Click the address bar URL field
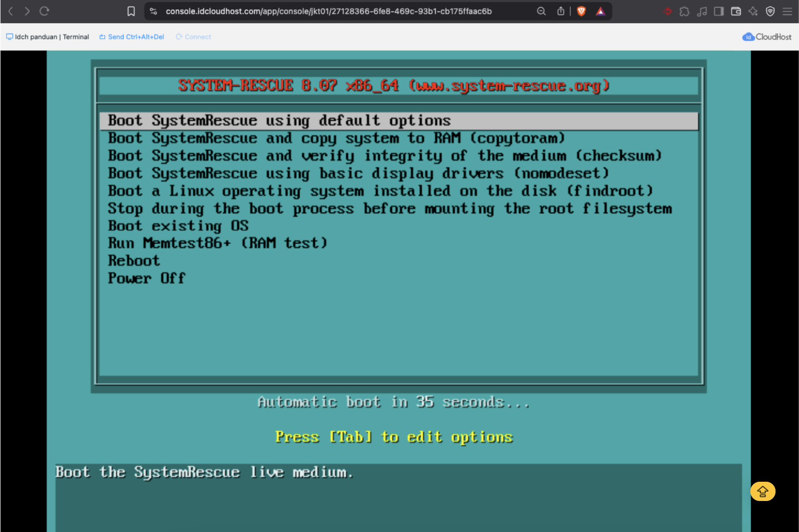Image resolution: width=799 pixels, height=532 pixels. pyautogui.click(x=329, y=11)
